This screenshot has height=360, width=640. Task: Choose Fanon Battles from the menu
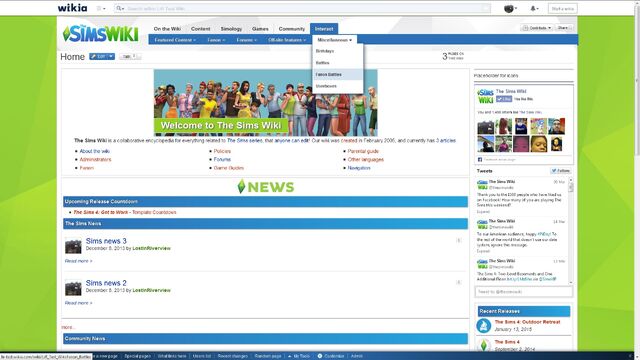(338, 75)
